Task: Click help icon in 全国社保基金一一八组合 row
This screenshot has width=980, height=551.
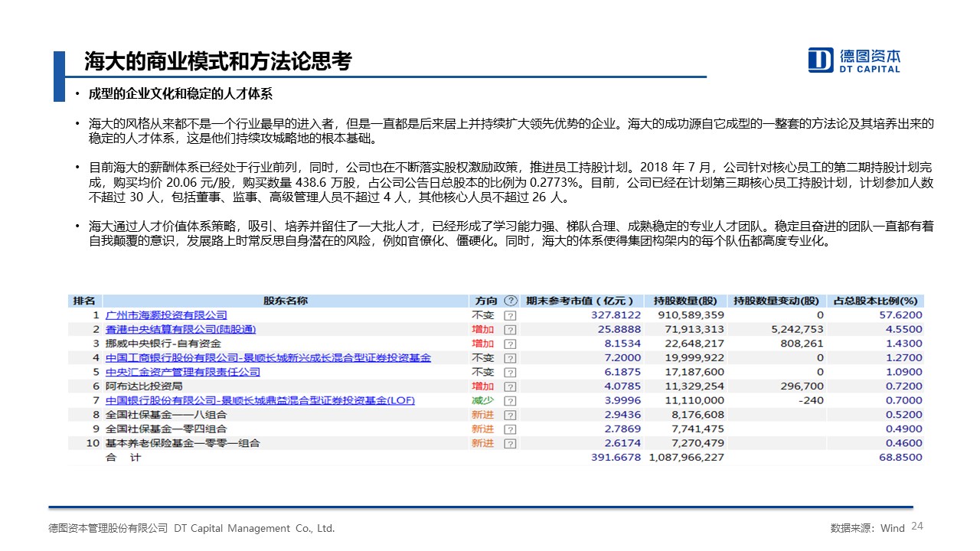Action: [511, 415]
